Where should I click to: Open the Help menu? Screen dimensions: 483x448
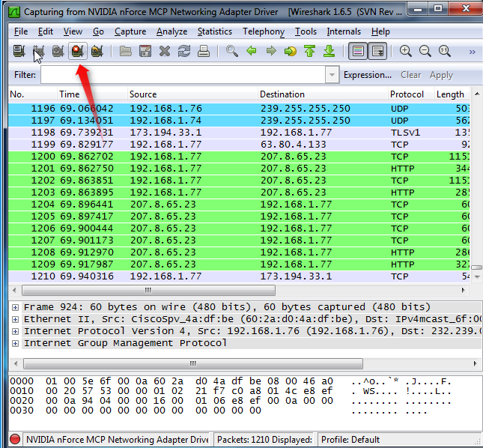pyautogui.click(x=380, y=31)
